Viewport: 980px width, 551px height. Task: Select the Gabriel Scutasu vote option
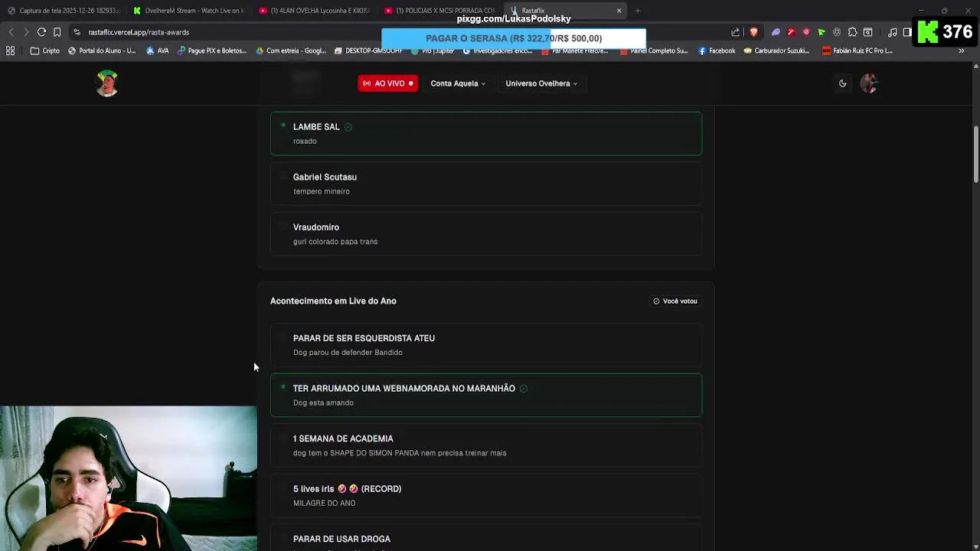486,184
